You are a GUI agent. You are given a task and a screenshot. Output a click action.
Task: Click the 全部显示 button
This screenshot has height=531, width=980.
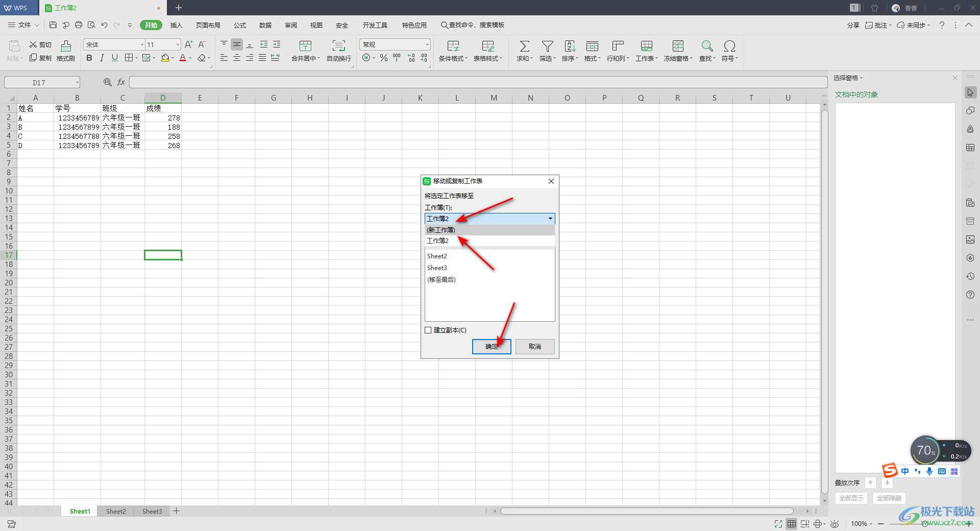click(851, 498)
